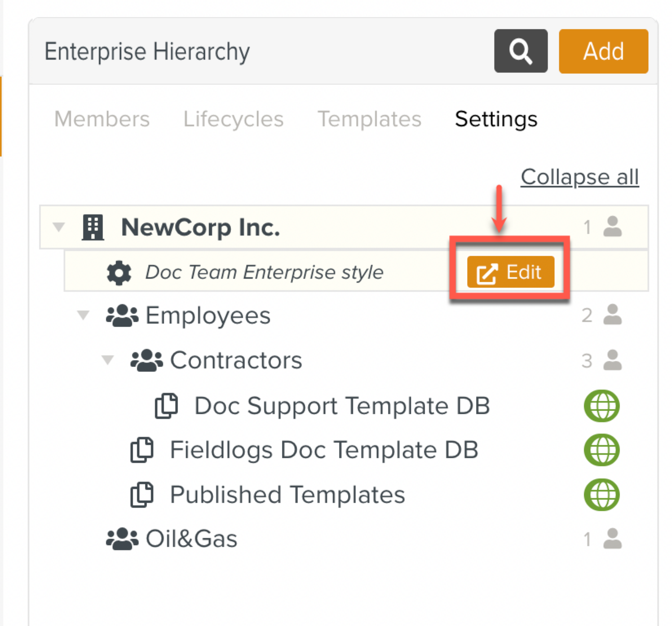Viewport: 672px width, 626px height.
Task: Click the Contractors group icon
Action: [x=147, y=361]
